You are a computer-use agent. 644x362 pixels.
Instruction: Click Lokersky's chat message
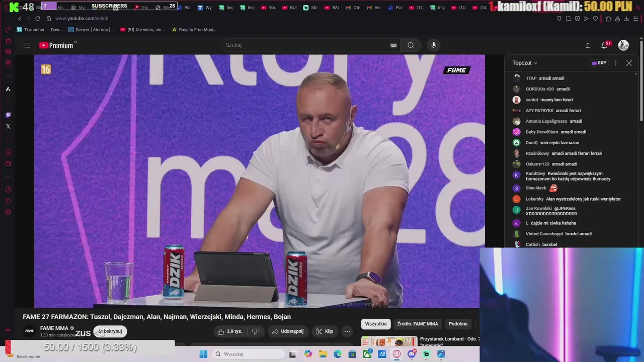[x=583, y=199]
